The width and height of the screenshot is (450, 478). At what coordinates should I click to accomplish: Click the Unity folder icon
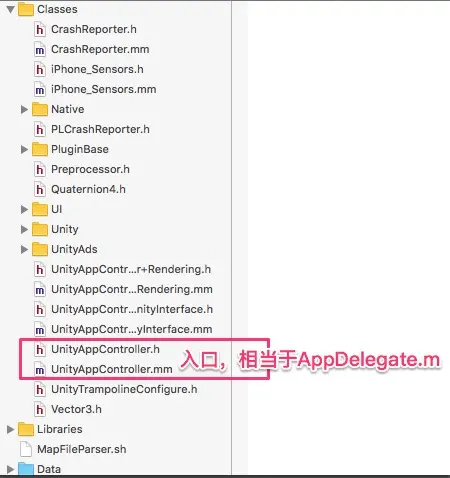click(x=40, y=229)
